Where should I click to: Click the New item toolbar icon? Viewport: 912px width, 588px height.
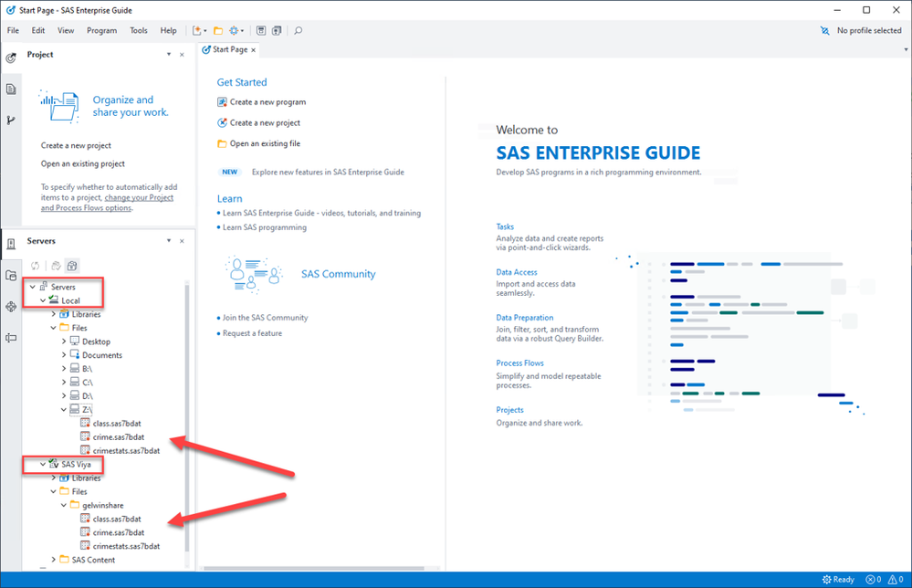tap(198, 31)
